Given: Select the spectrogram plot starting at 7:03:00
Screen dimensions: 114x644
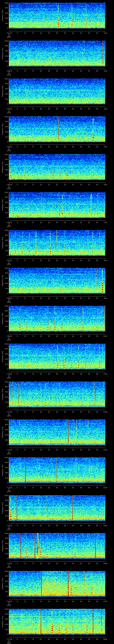Looking at the screenshot, I should 57,91.
